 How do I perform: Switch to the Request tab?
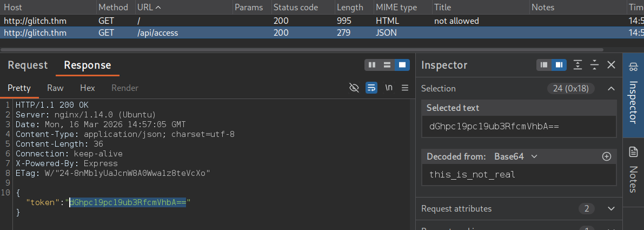pyautogui.click(x=28, y=65)
